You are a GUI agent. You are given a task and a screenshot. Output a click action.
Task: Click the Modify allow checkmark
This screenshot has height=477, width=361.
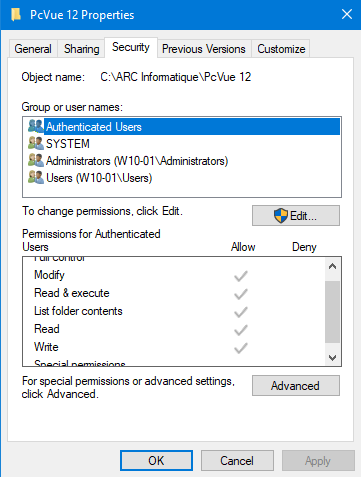[x=241, y=276]
